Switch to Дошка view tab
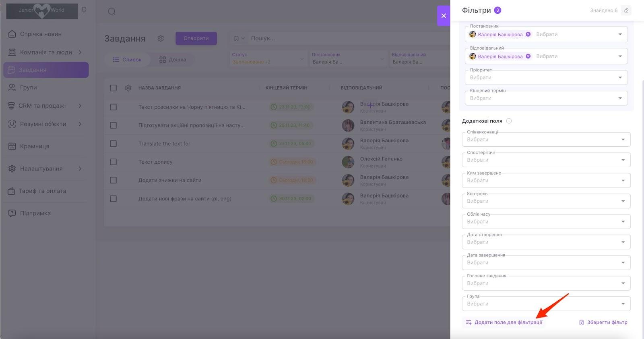The image size is (644, 339). click(173, 60)
